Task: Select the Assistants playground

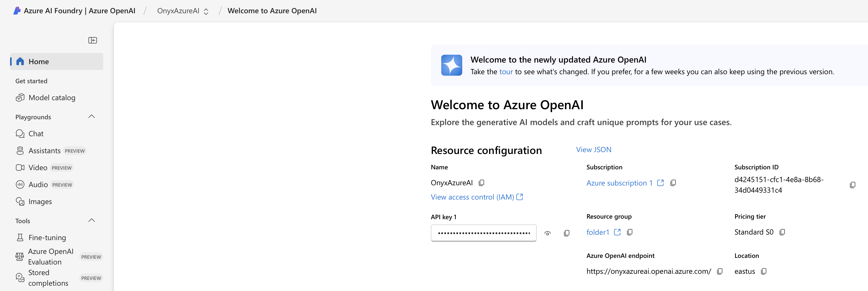Action: [44, 150]
